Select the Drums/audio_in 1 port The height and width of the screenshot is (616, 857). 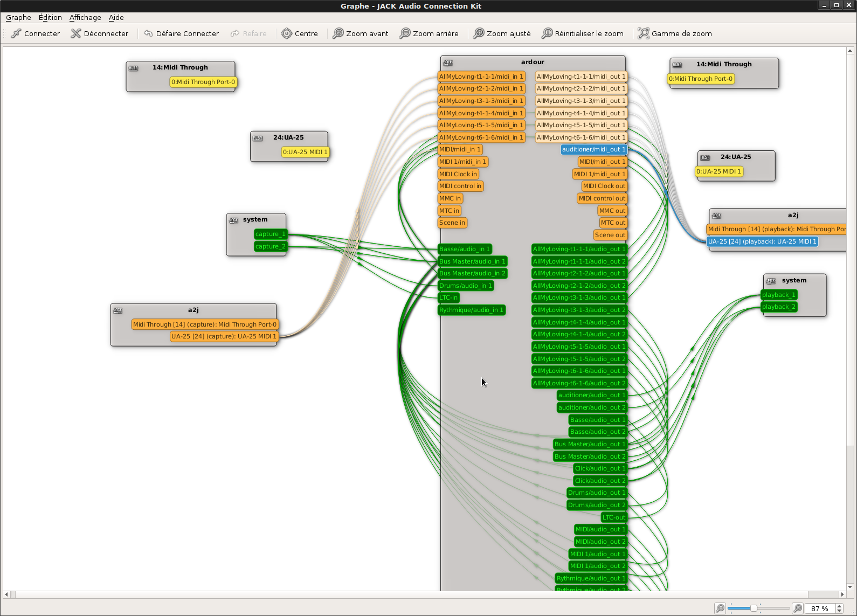coord(466,286)
